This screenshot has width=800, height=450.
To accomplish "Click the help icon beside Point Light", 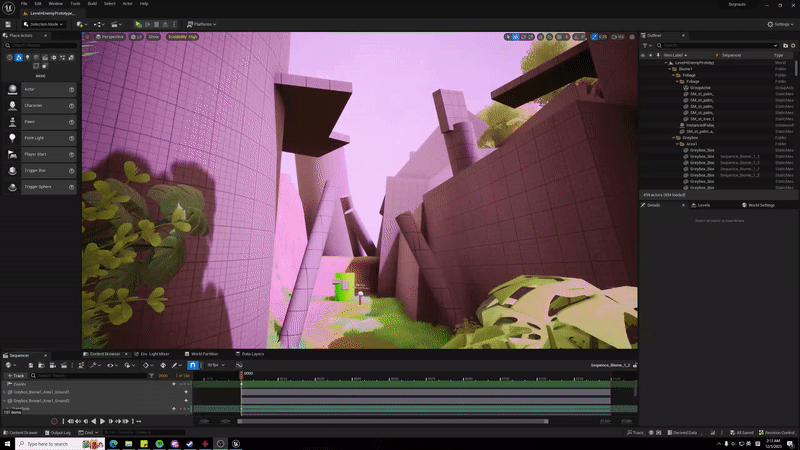I will [x=71, y=138].
